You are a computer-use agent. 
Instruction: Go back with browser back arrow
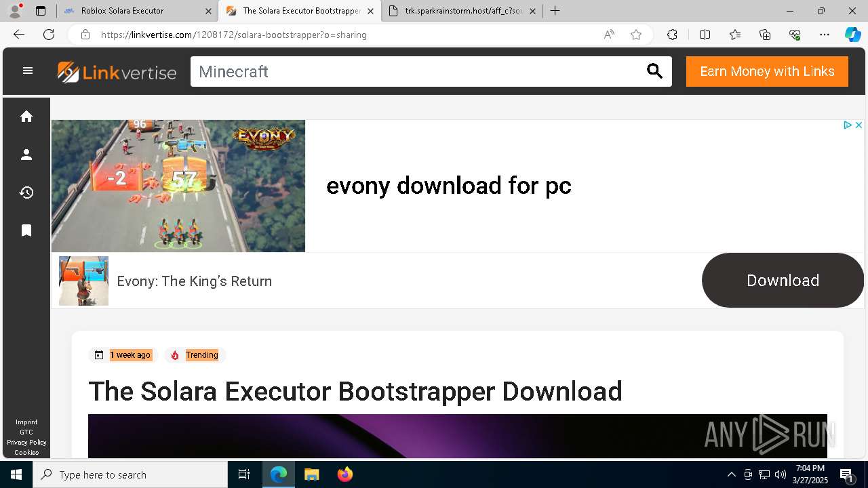tap(18, 35)
